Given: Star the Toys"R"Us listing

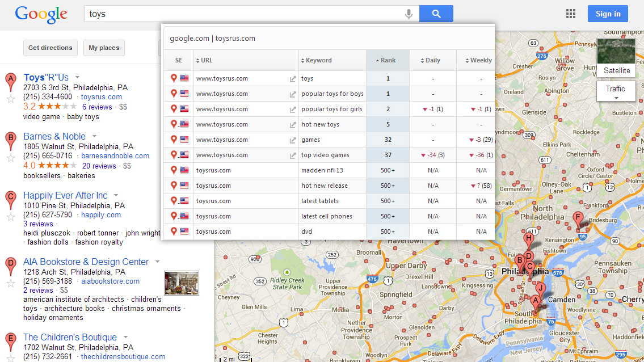Looking at the screenshot, I should click(10, 99).
